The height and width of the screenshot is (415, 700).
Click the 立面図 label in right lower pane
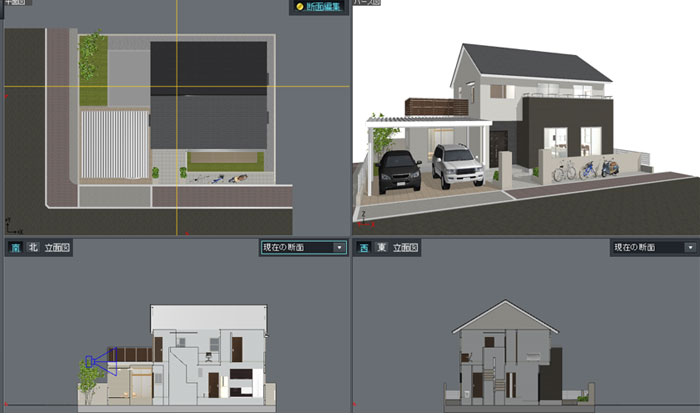tap(405, 247)
